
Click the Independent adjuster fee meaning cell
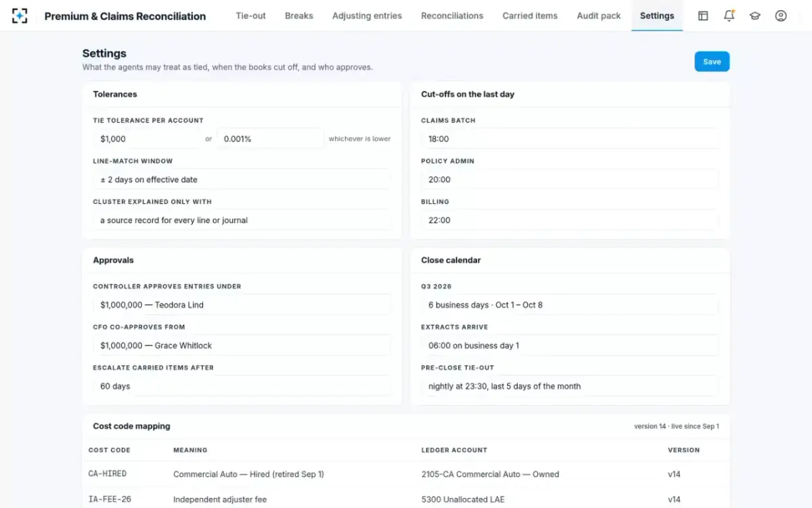point(220,499)
